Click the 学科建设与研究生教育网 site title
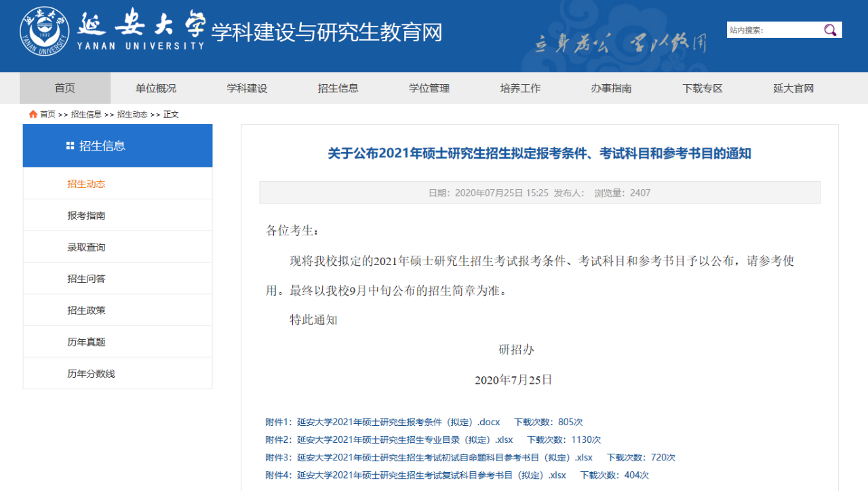Screen dimensions: 868x491 (327, 32)
